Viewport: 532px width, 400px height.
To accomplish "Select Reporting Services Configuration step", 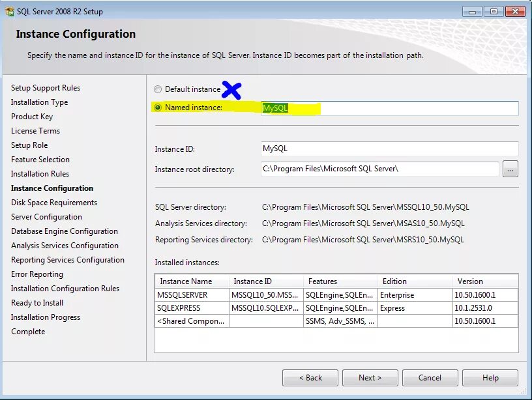I will [x=68, y=260].
